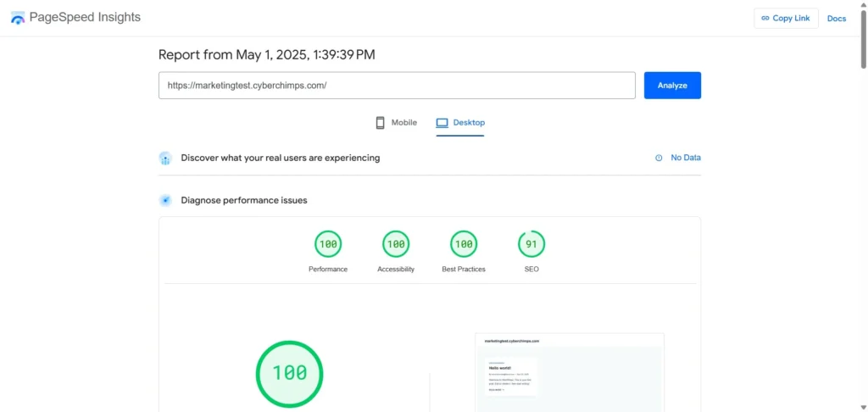Click the large 100 performance gauge
868x412 pixels.
coord(290,374)
